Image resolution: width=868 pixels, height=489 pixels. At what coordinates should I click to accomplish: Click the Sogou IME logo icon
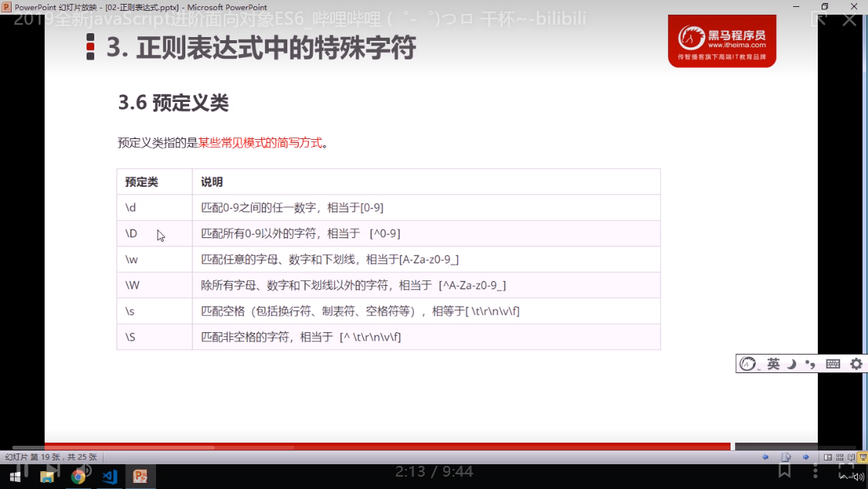[748, 364]
